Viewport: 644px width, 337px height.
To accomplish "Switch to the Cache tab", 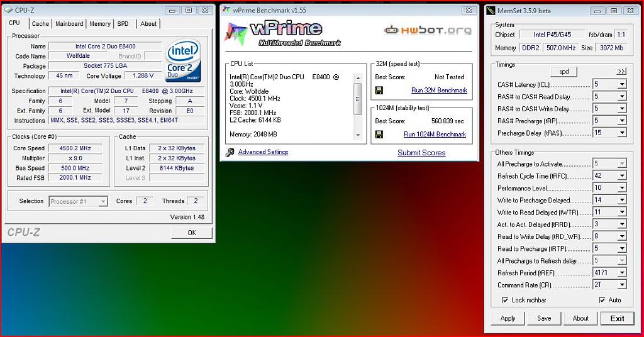I will tap(40, 24).
